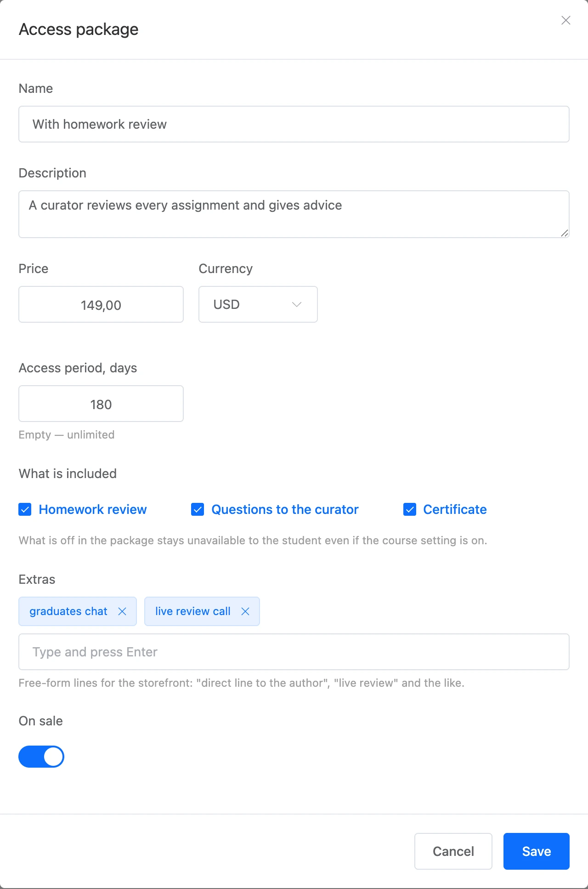Click the 'Certificate' label
588x889 pixels.
(455, 509)
